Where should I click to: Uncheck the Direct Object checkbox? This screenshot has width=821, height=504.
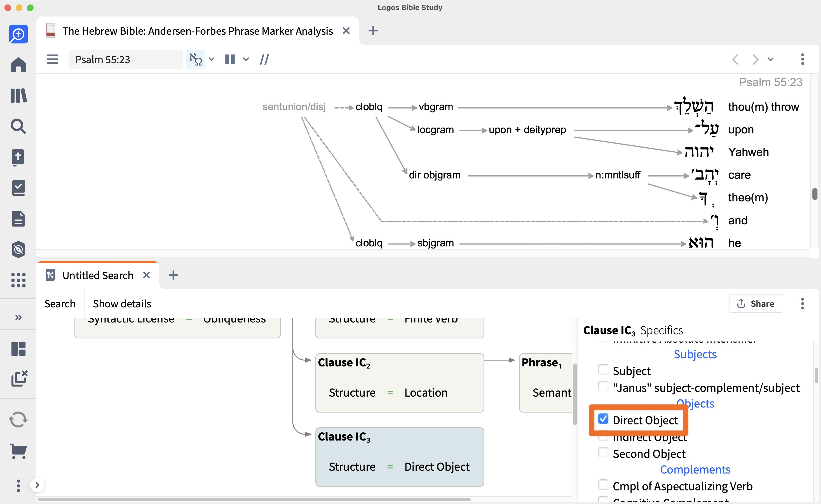coord(603,419)
